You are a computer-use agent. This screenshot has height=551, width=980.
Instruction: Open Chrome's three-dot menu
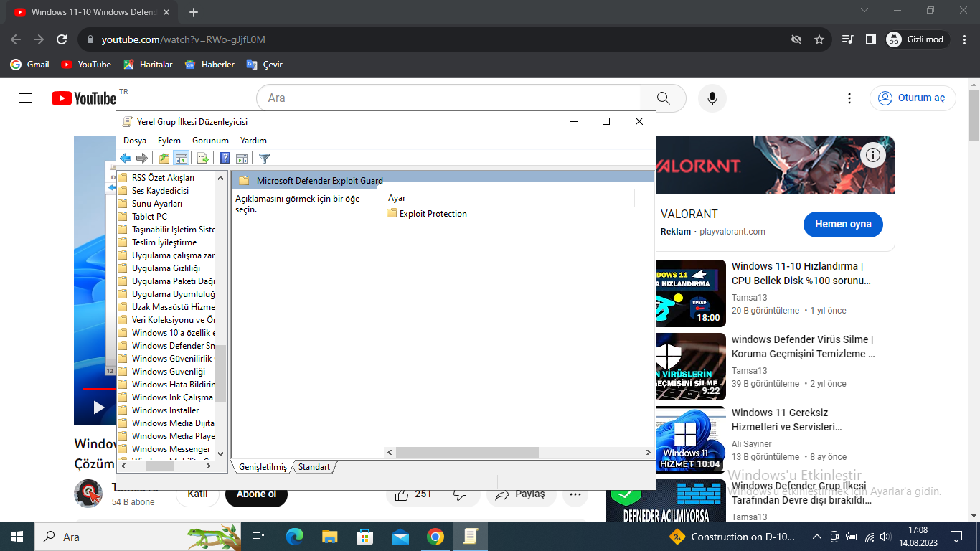tap(966, 39)
